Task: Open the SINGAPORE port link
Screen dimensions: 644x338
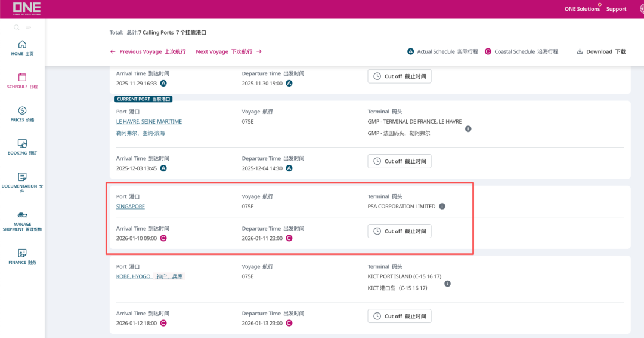Action: click(x=131, y=207)
